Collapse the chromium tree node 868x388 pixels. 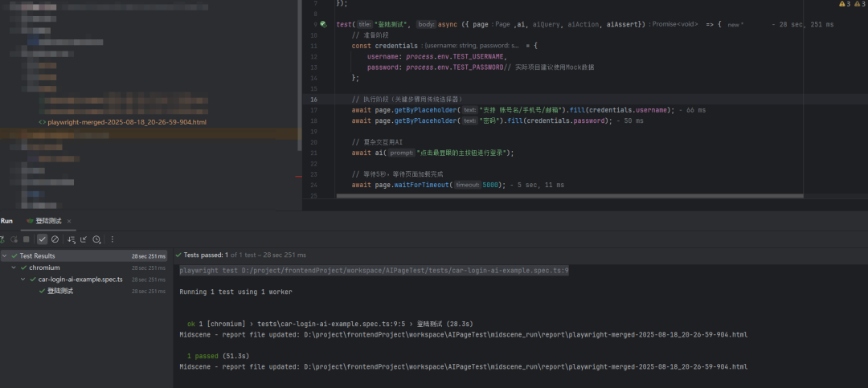[14, 268]
